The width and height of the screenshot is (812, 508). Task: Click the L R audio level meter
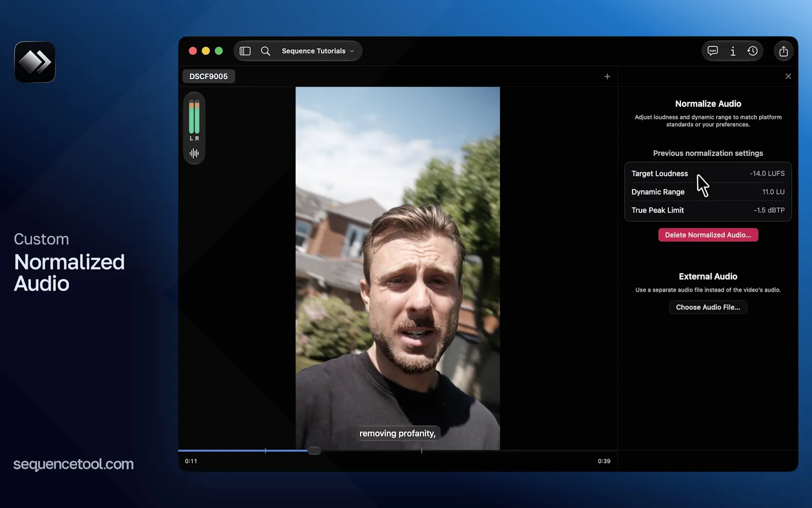[194, 120]
